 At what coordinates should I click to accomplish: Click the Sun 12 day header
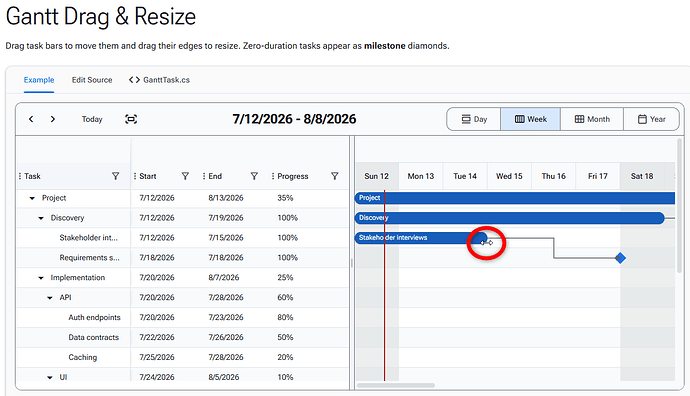click(377, 176)
